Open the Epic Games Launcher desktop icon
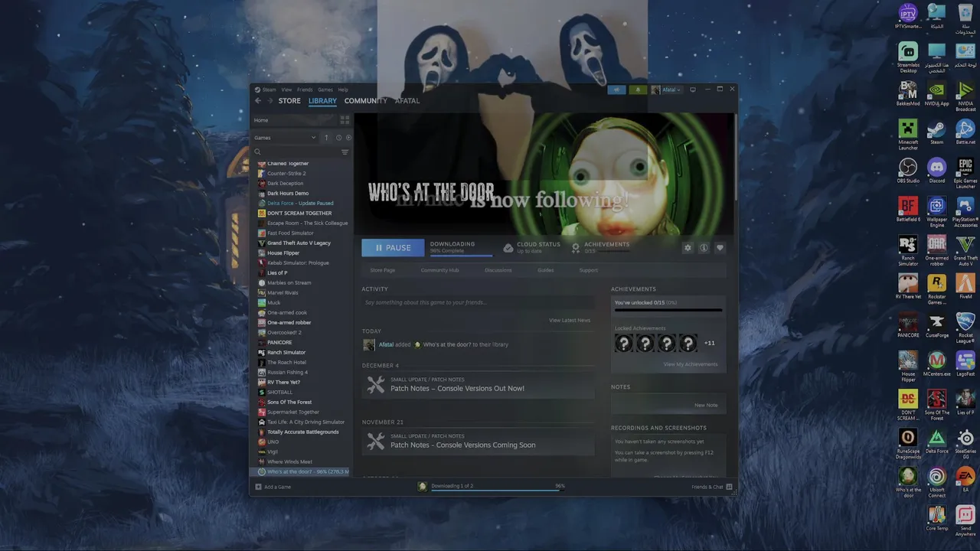This screenshot has width=980, height=551. pos(965,174)
